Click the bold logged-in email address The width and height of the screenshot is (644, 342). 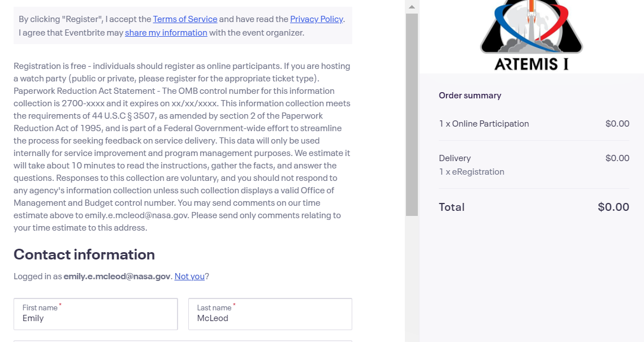(x=117, y=276)
